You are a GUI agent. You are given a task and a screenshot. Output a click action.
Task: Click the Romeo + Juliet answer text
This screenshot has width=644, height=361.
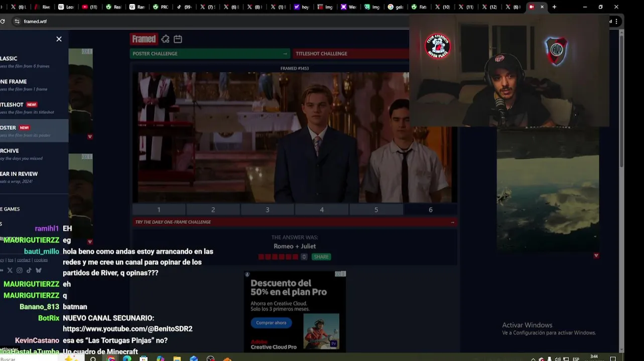[x=295, y=246]
